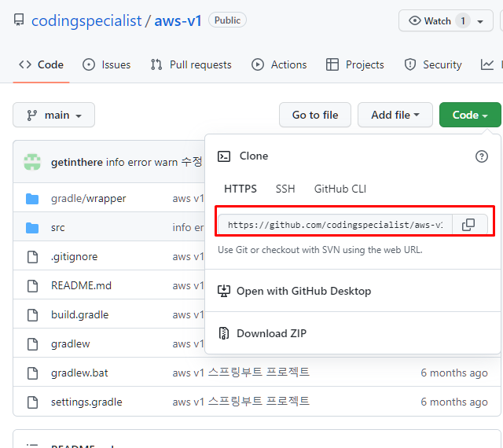Click the Watch button
This screenshot has width=503, height=448.
tap(446, 21)
